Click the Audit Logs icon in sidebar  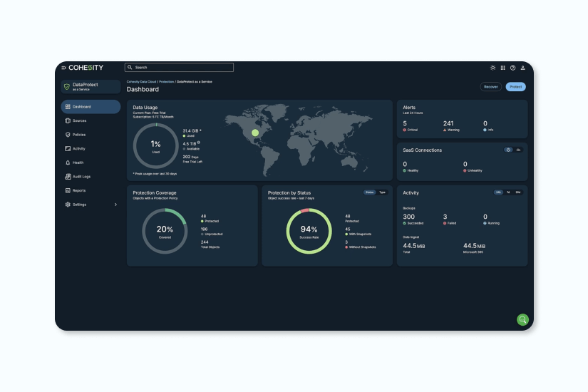click(68, 177)
